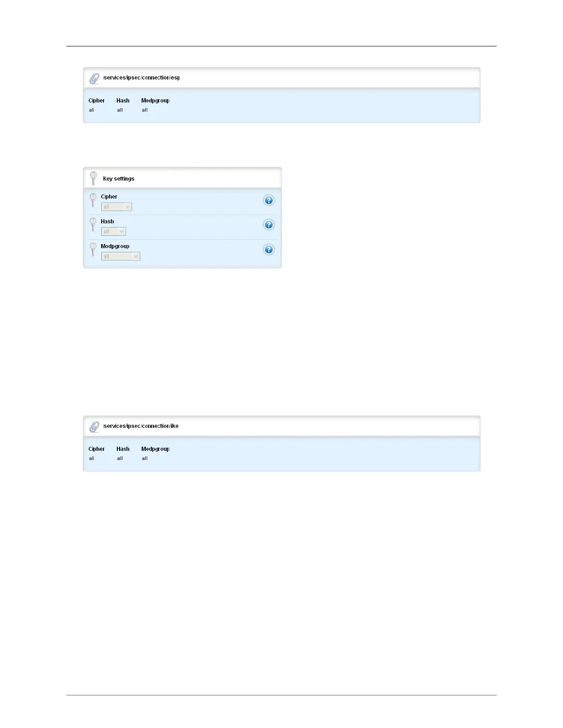
Task: Open help for the Hash setting
Action: tap(269, 225)
